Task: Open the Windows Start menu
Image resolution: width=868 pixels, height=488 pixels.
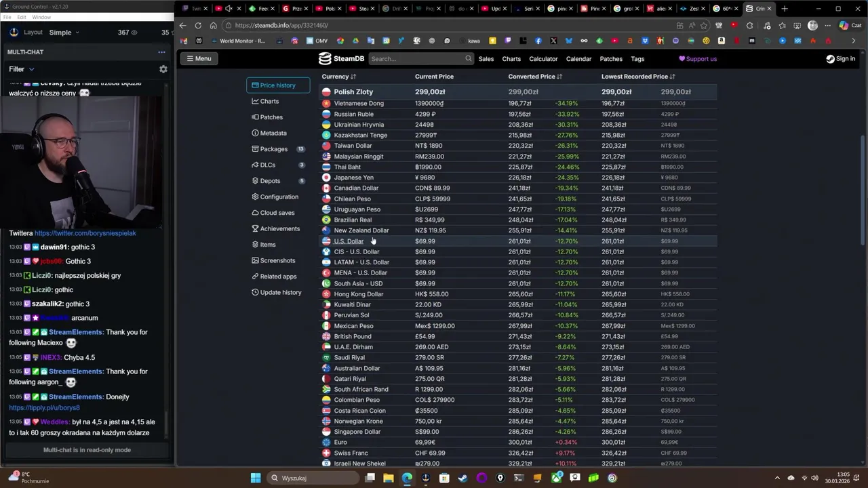Action: 256,478
